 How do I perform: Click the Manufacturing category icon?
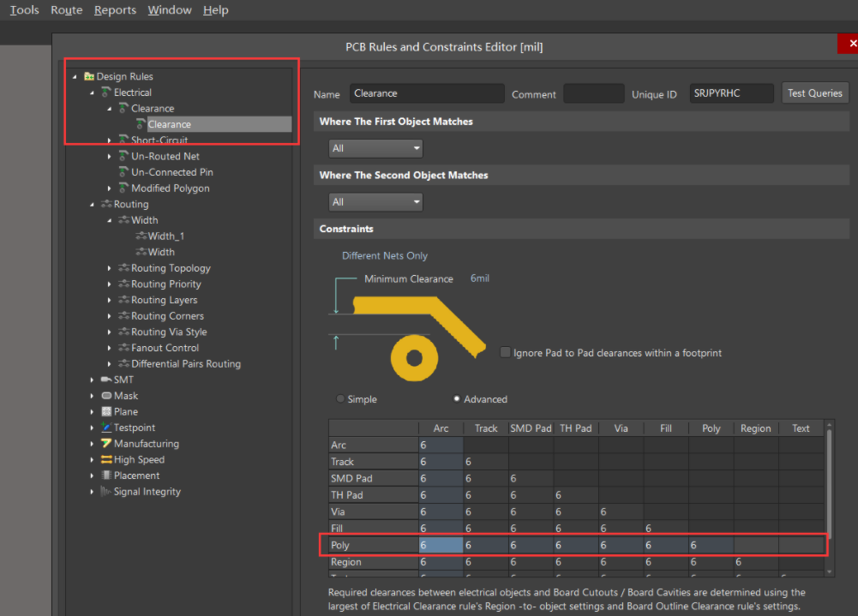[x=106, y=443]
